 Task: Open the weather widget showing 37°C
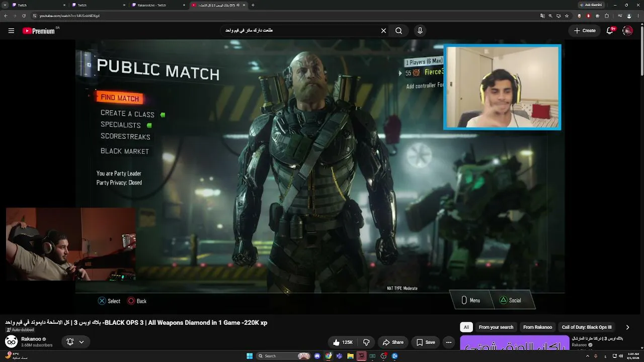16,356
